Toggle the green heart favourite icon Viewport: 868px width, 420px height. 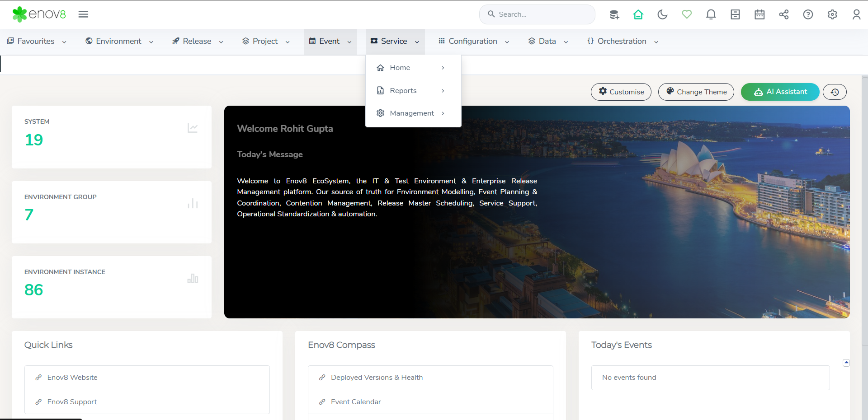(687, 14)
